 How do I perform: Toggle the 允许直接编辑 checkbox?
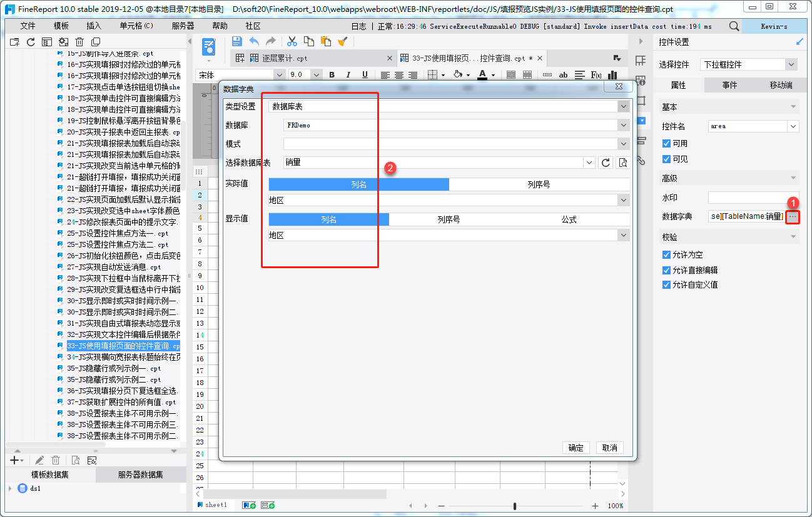pyautogui.click(x=666, y=270)
